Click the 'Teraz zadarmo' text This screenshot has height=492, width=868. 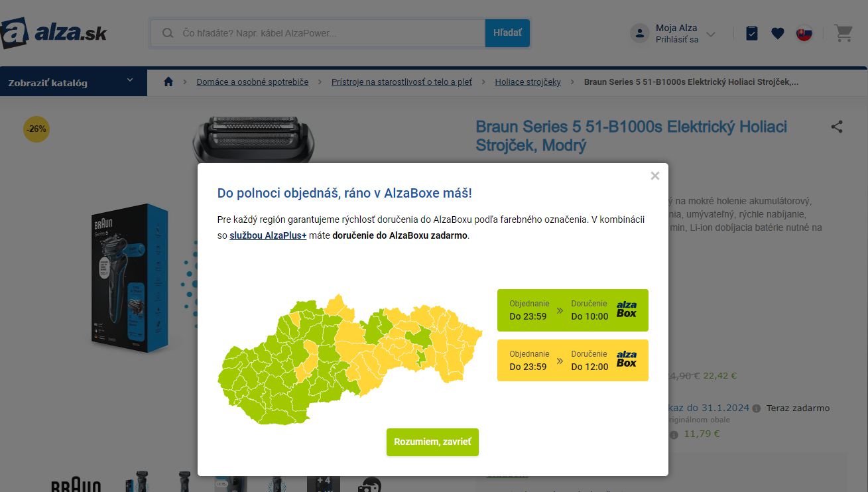pos(798,408)
